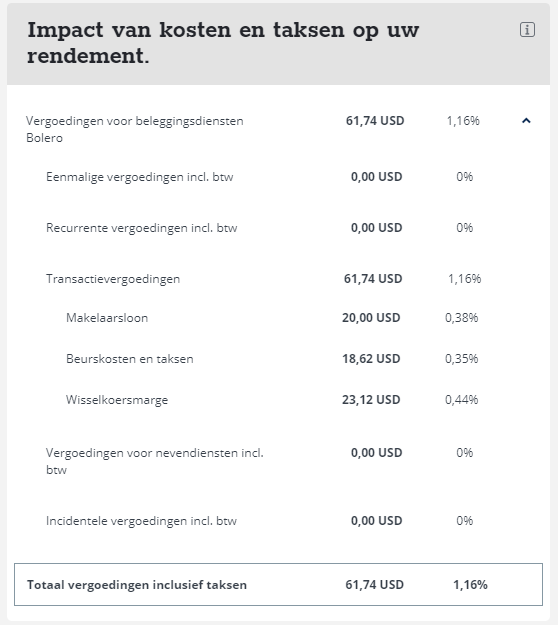Click the 23,12 USD Wisselkoersmarge amount
The image size is (558, 625).
(371, 400)
